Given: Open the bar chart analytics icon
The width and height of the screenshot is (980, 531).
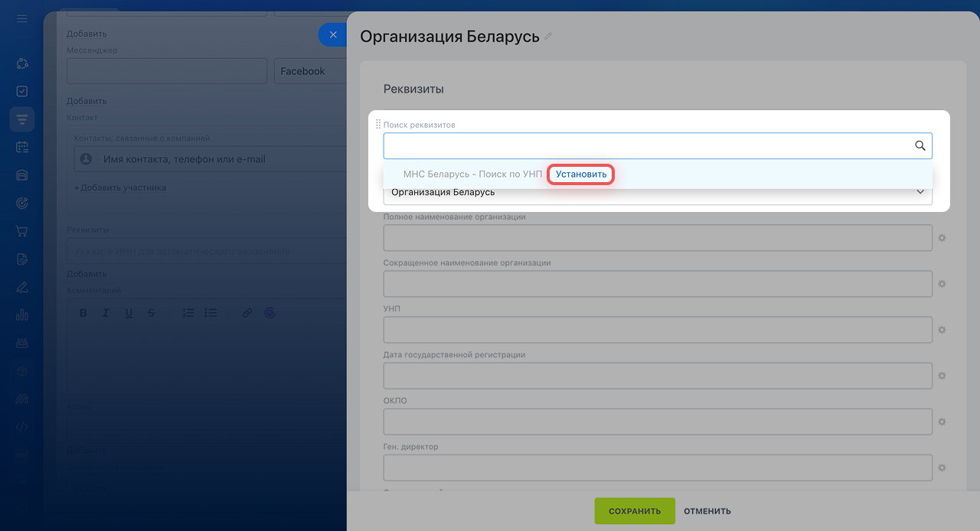Looking at the screenshot, I should (x=21, y=314).
